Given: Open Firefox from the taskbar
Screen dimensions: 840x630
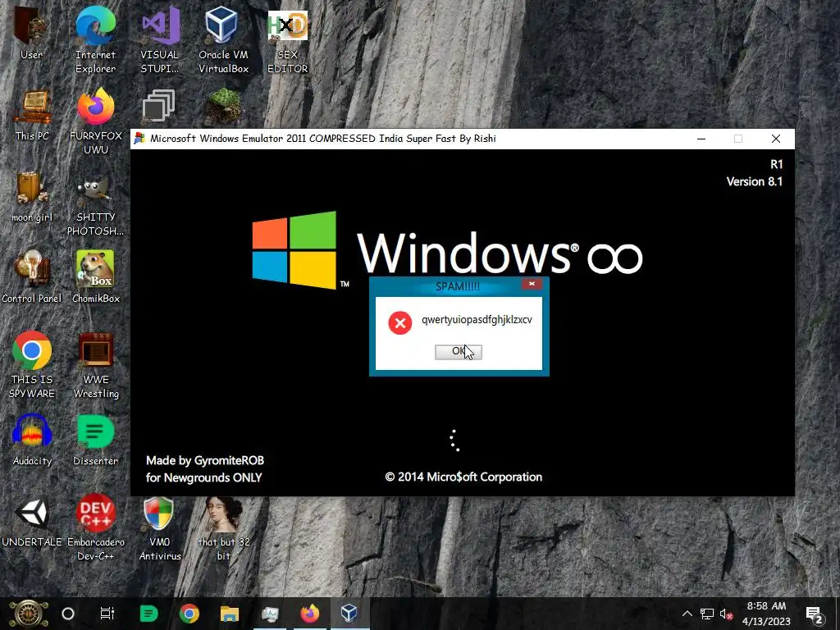Looking at the screenshot, I should [309, 614].
